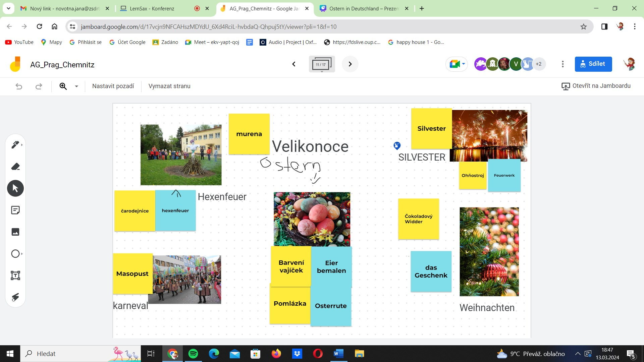Select the Eraser tool
The height and width of the screenshot is (362, 644).
click(15, 167)
